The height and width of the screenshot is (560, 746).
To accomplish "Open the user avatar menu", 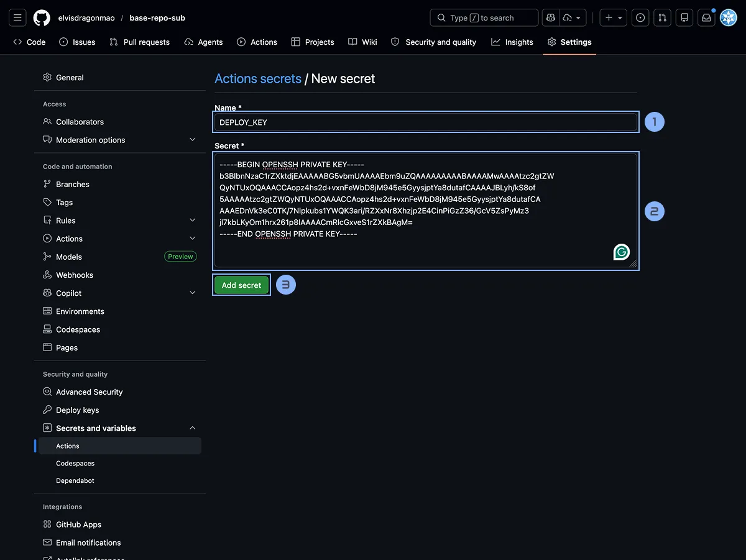I will point(728,17).
